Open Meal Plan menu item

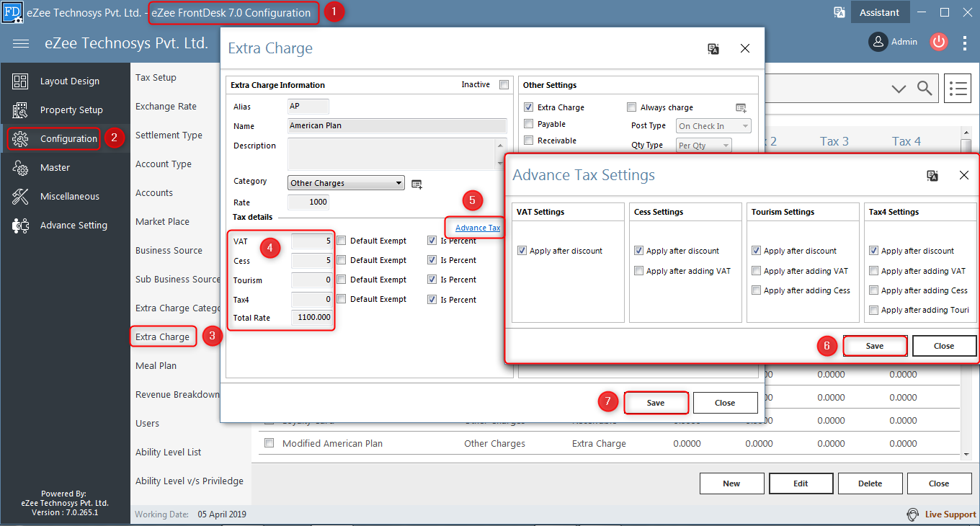156,366
